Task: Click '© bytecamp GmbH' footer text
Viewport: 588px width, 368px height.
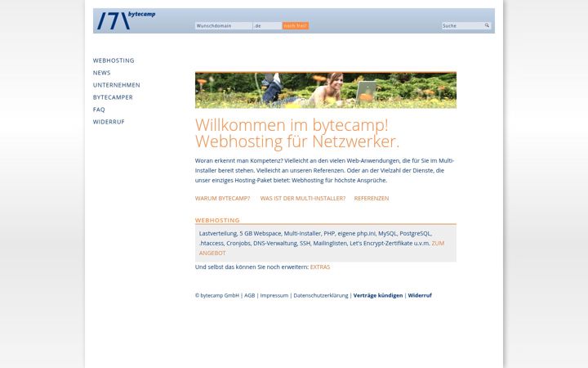Action: (x=216, y=295)
